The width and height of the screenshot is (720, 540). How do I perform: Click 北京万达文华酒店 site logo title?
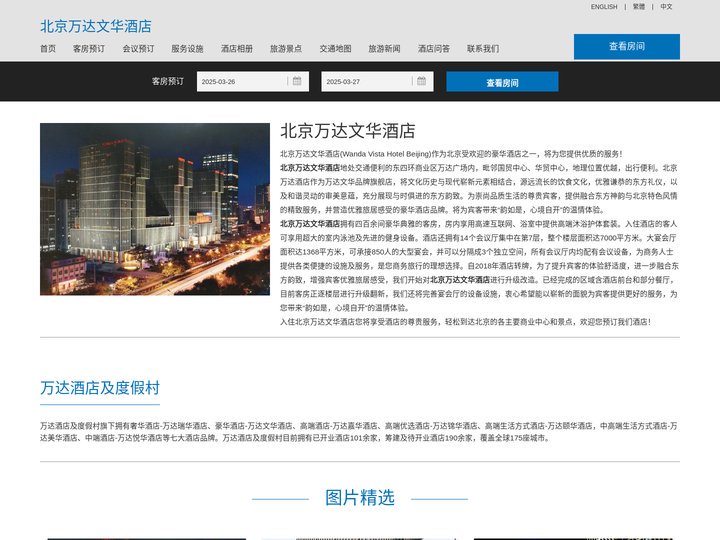point(96,26)
